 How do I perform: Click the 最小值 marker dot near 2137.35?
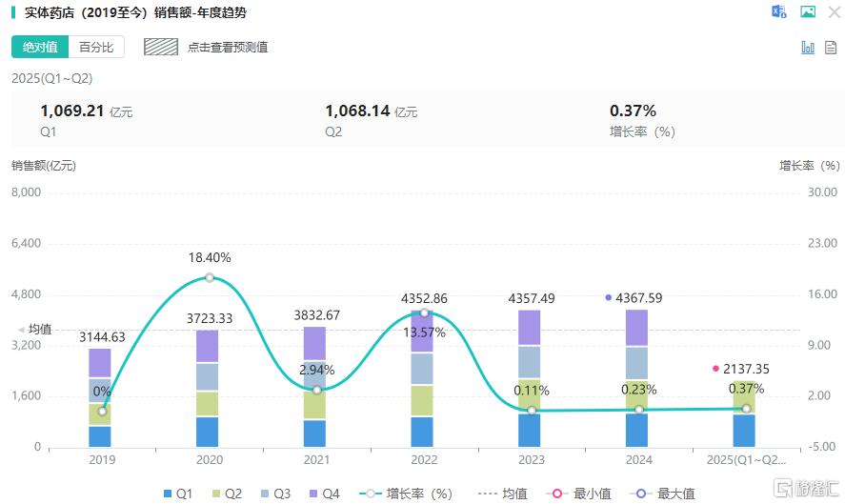(x=715, y=369)
